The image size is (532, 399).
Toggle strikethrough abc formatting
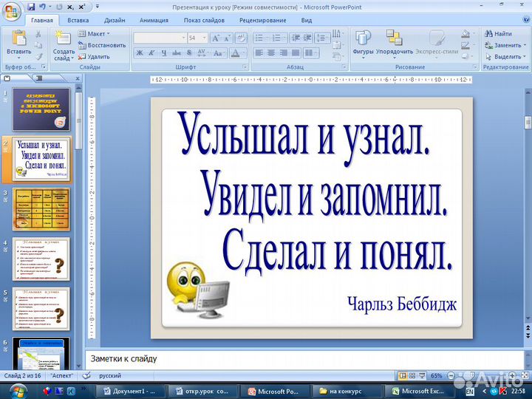[x=177, y=53]
